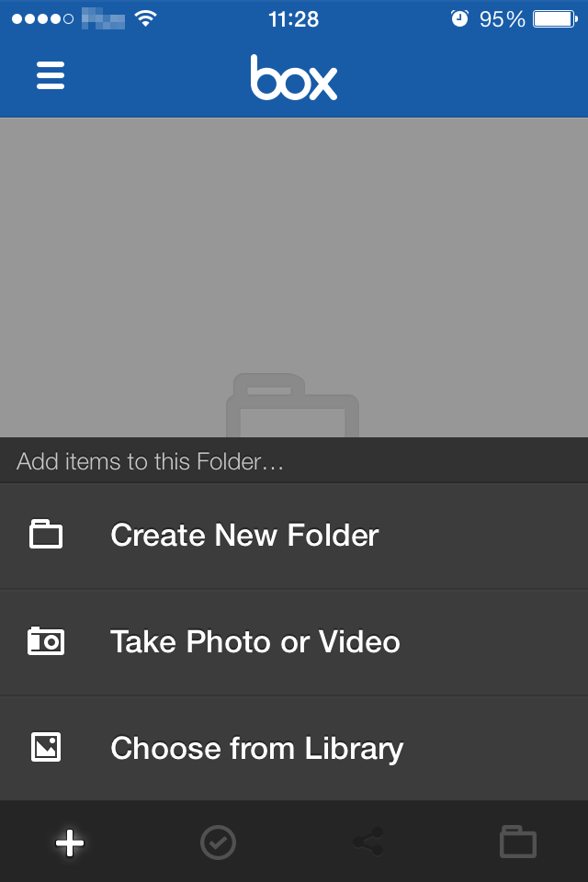588x882 pixels.
Task: Choose Create New Folder
Action: [294, 536]
